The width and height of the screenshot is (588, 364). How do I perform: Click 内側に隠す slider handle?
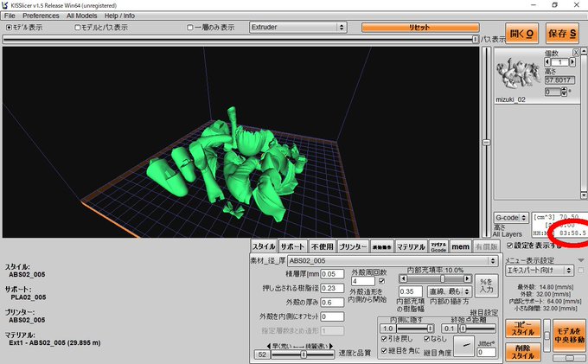coord(430,329)
